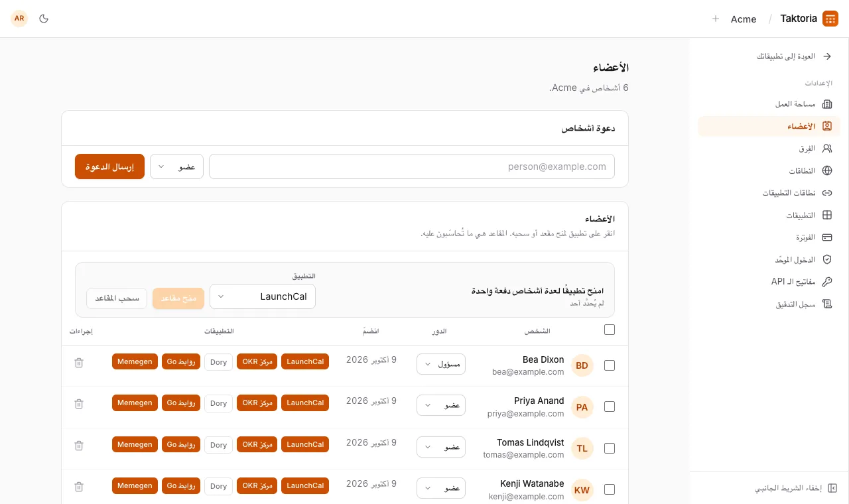
Task: Open الفرق teams page
Action: 769,149
